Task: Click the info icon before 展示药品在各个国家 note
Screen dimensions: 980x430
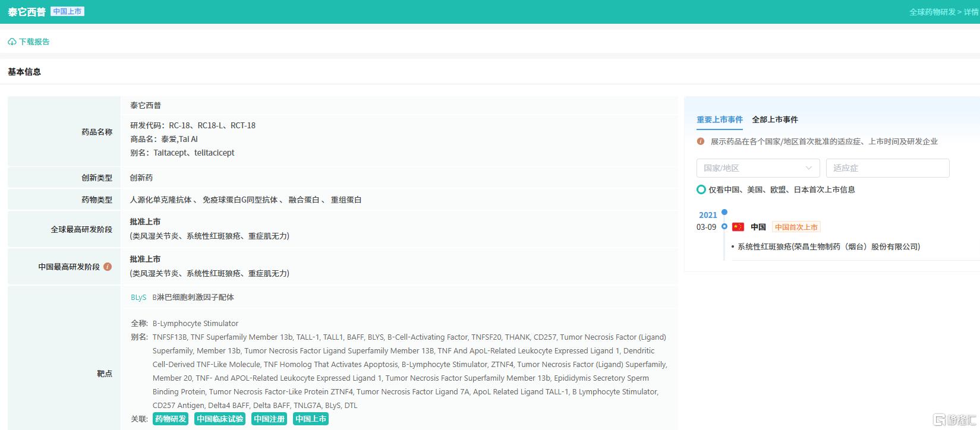Action: coord(701,141)
